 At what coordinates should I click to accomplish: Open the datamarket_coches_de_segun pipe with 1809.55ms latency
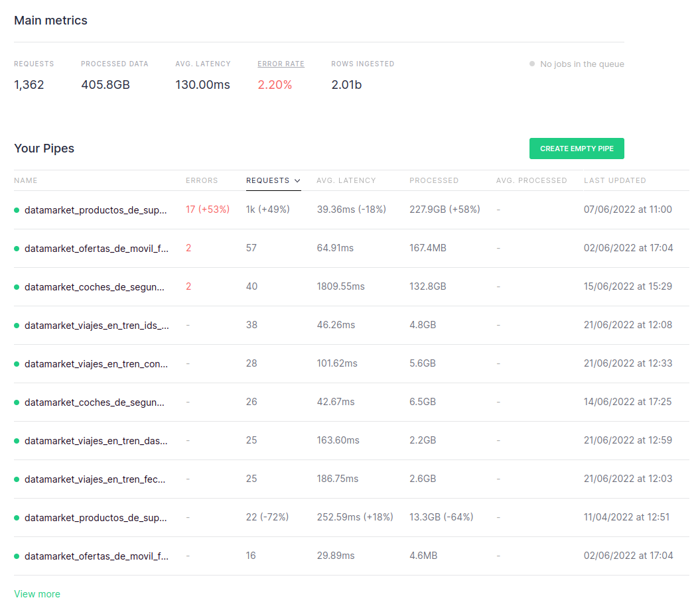click(x=96, y=287)
